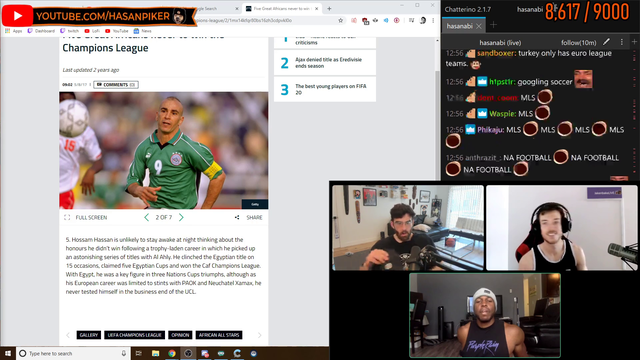Bookmark this page with the star icon
Image resolution: width=640 pixels, height=360 pixels.
tap(340, 20)
